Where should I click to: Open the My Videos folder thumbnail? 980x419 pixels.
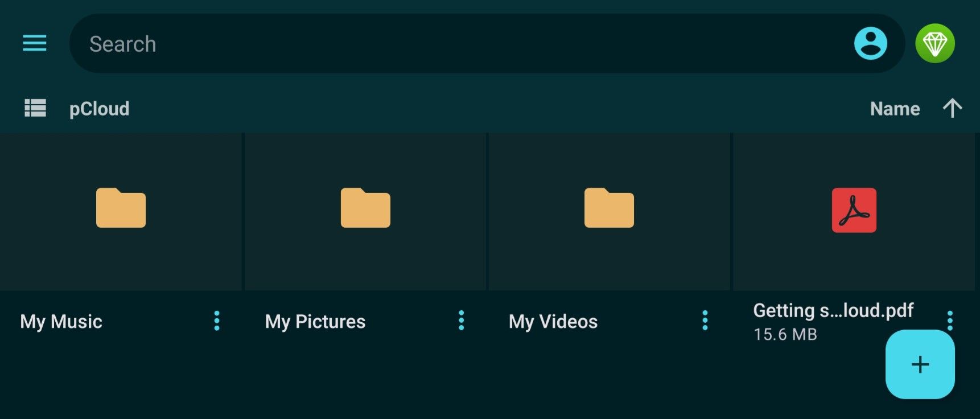pos(609,211)
